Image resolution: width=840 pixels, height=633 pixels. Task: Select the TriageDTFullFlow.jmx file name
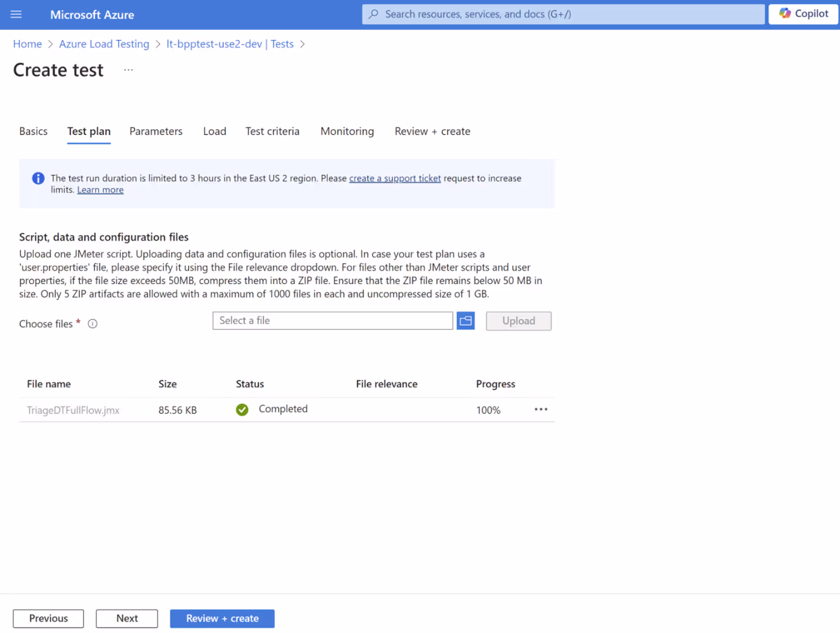[73, 410]
